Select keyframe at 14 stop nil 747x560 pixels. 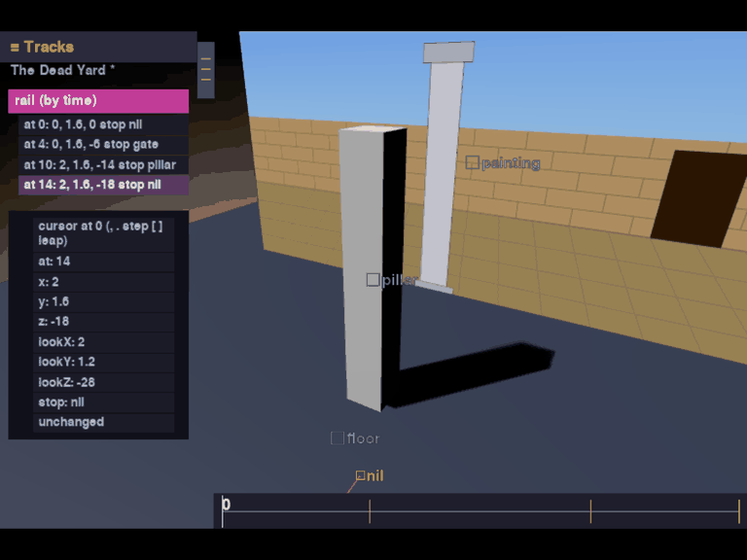coord(103,185)
